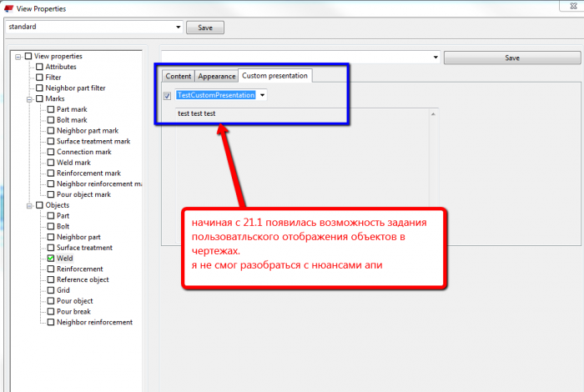Select the Custom presentation tab

pos(274,76)
